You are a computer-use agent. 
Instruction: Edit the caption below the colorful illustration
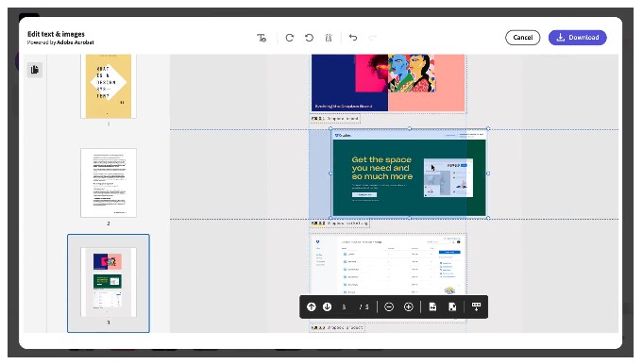335,119
